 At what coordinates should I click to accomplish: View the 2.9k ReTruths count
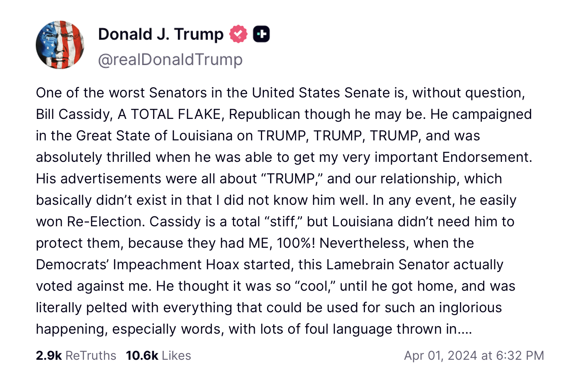point(49,356)
